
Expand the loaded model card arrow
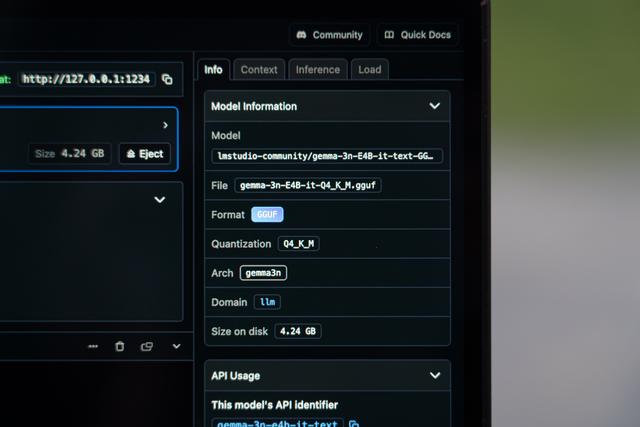(165, 125)
